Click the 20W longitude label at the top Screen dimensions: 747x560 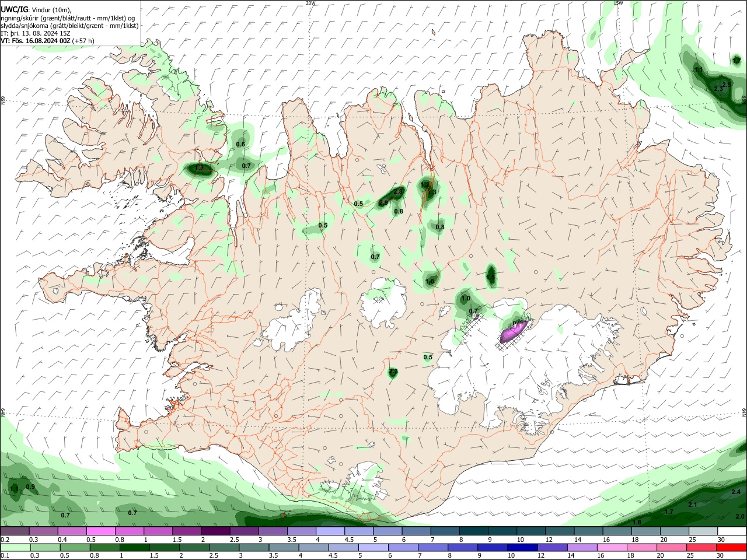pyautogui.click(x=310, y=3)
